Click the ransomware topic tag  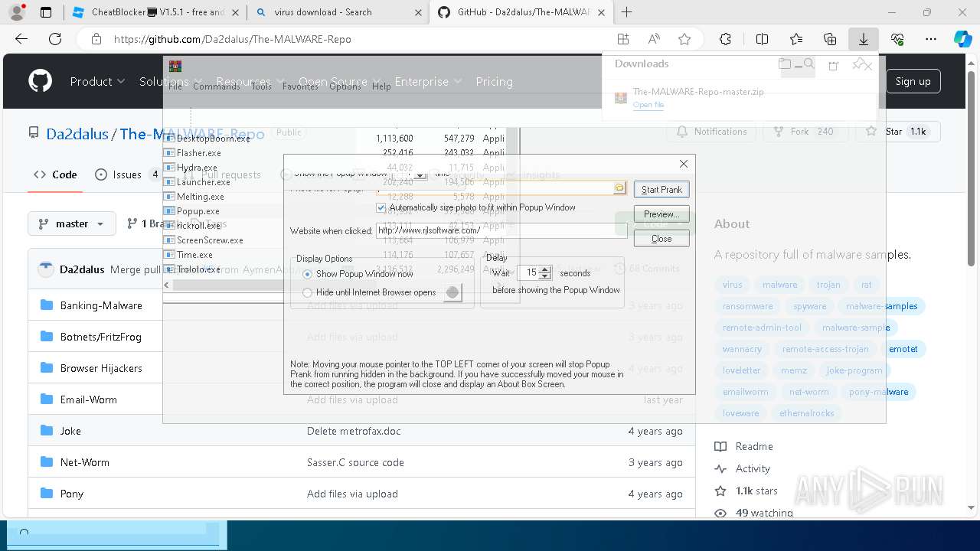[x=748, y=306]
